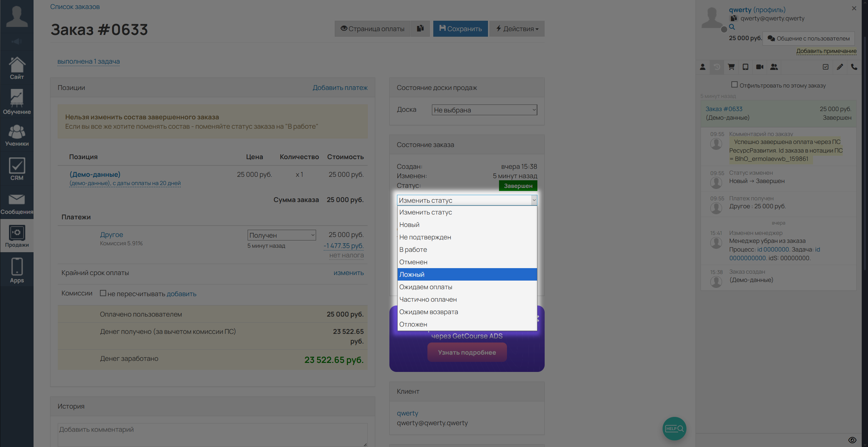Click the copy icon next to Страница оплаты
868x447 pixels.
tap(420, 29)
